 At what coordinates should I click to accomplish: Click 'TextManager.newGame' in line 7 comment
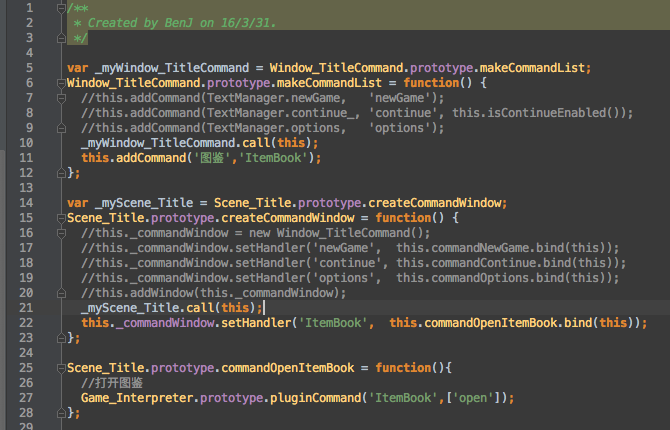pyautogui.click(x=274, y=98)
